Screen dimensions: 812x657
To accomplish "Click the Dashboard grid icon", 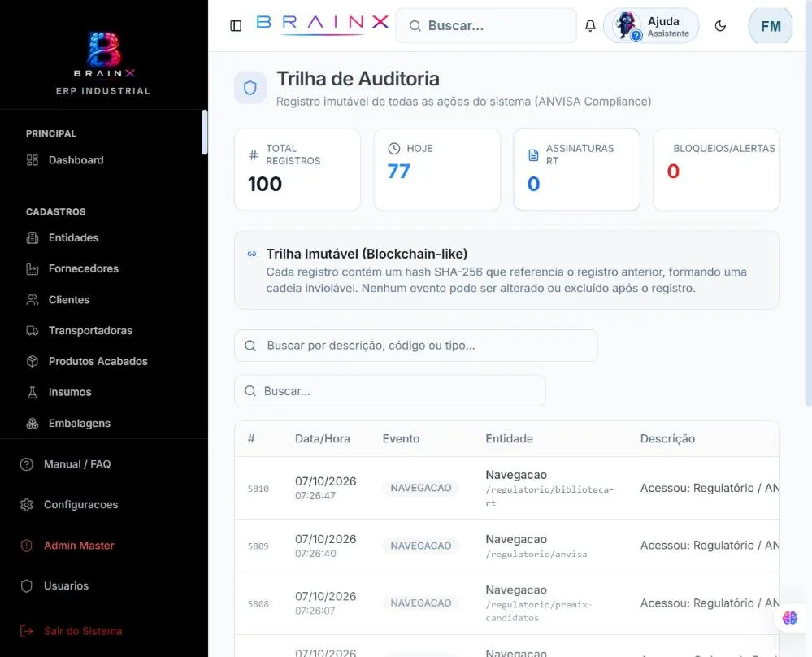I will [x=33, y=160].
